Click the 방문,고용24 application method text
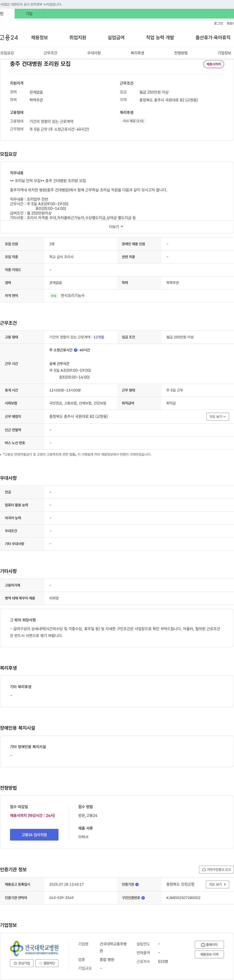 click(88, 816)
